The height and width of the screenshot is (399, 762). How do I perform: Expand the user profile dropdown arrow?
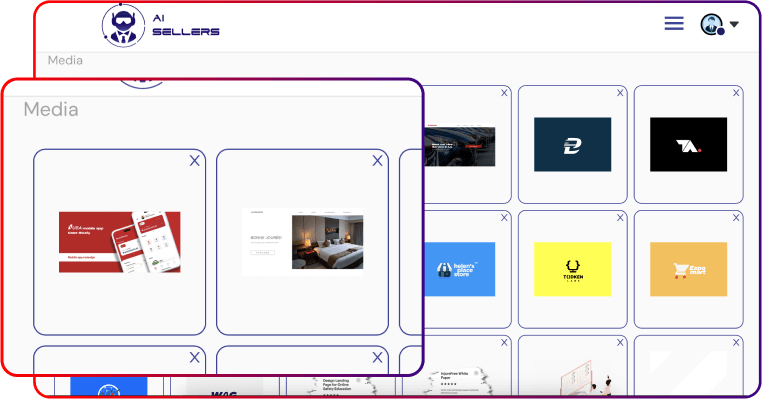pyautogui.click(x=734, y=24)
